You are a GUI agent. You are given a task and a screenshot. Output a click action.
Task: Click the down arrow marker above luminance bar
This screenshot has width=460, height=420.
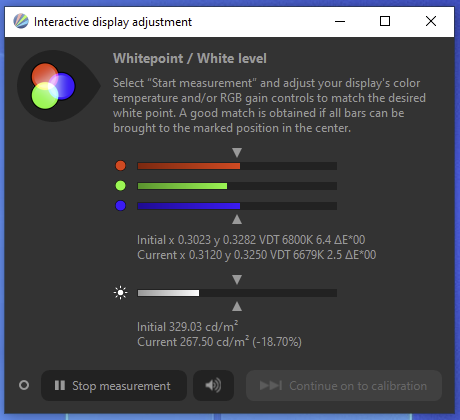pos(237,279)
